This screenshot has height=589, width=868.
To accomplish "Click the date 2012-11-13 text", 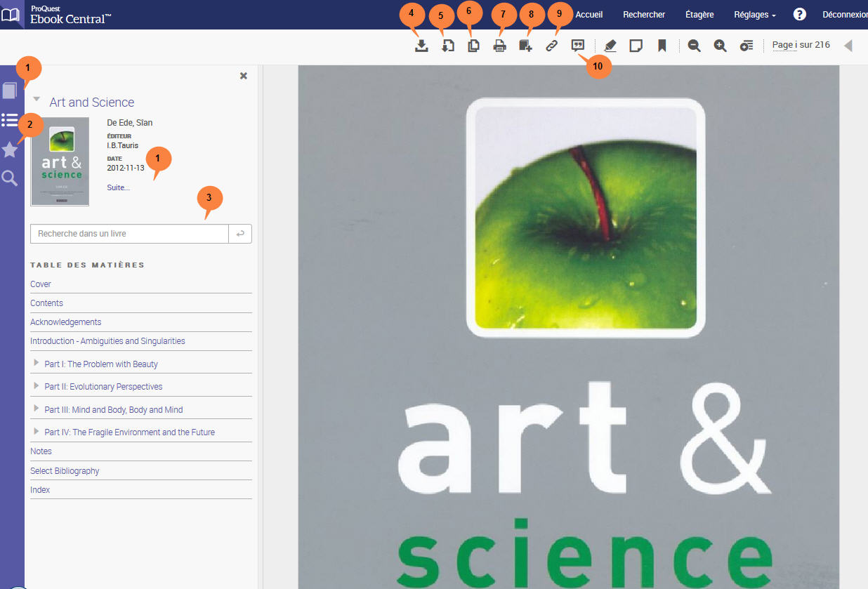I will pyautogui.click(x=126, y=168).
